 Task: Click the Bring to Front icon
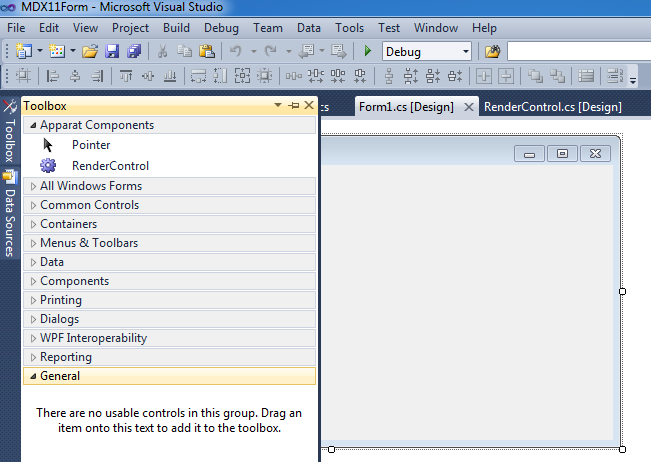pyautogui.click(x=535, y=76)
